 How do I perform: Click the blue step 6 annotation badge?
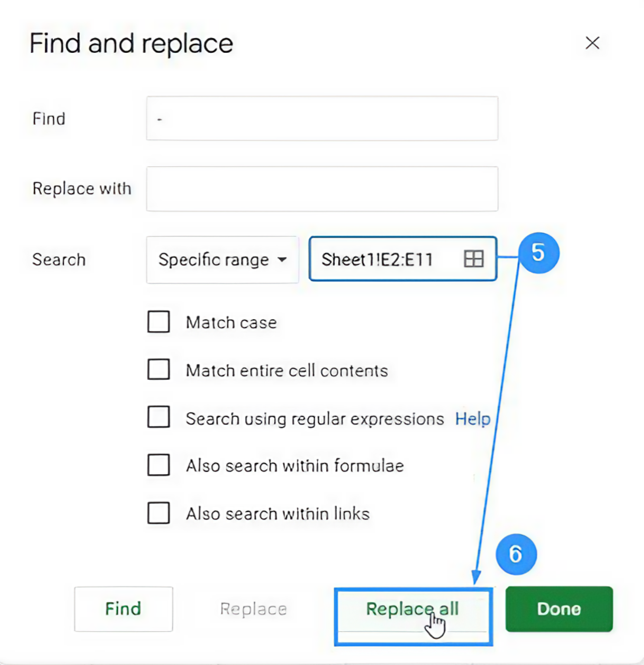click(x=516, y=554)
